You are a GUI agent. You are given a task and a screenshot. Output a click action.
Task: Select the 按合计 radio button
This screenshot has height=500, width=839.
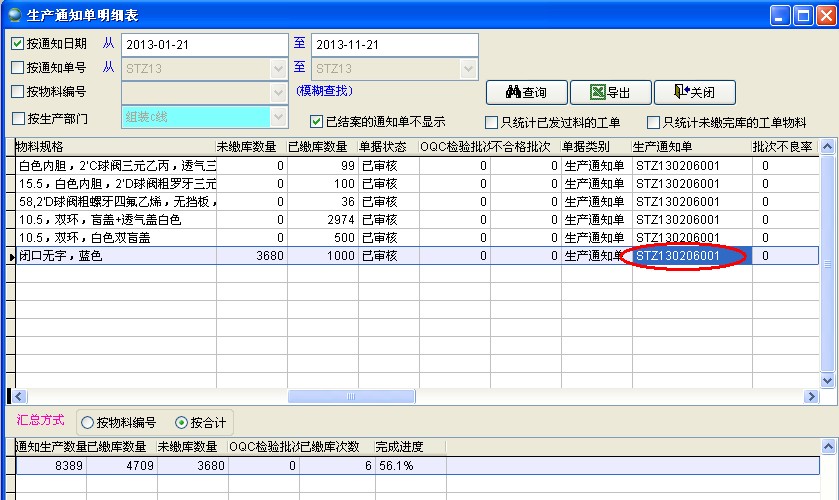pyautogui.click(x=181, y=422)
